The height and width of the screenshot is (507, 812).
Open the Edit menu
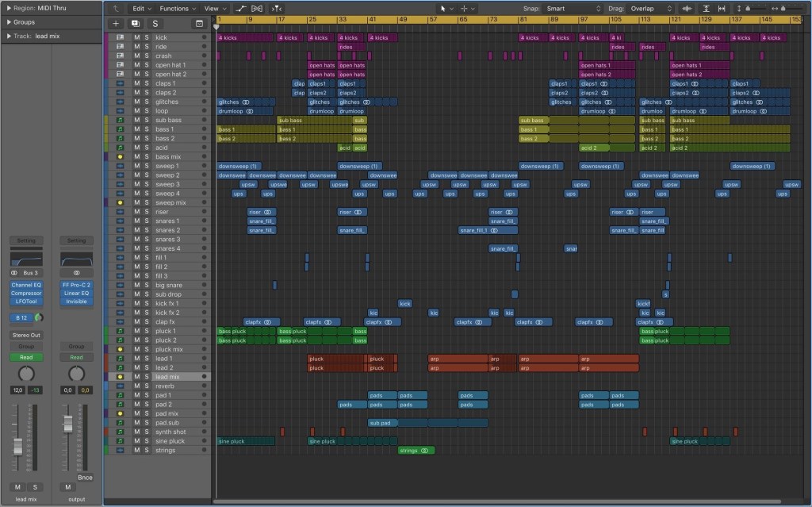[x=141, y=8]
